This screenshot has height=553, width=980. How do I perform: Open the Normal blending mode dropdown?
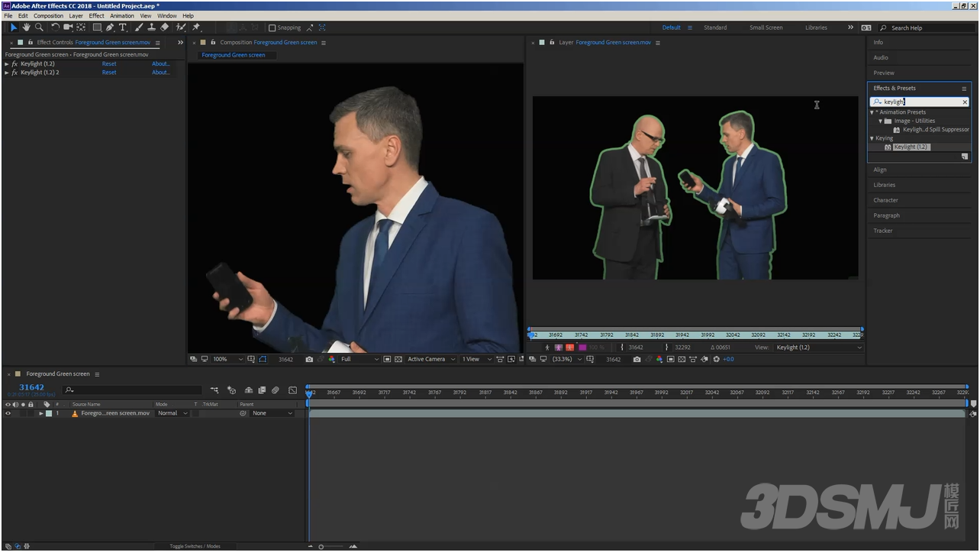[x=172, y=413]
